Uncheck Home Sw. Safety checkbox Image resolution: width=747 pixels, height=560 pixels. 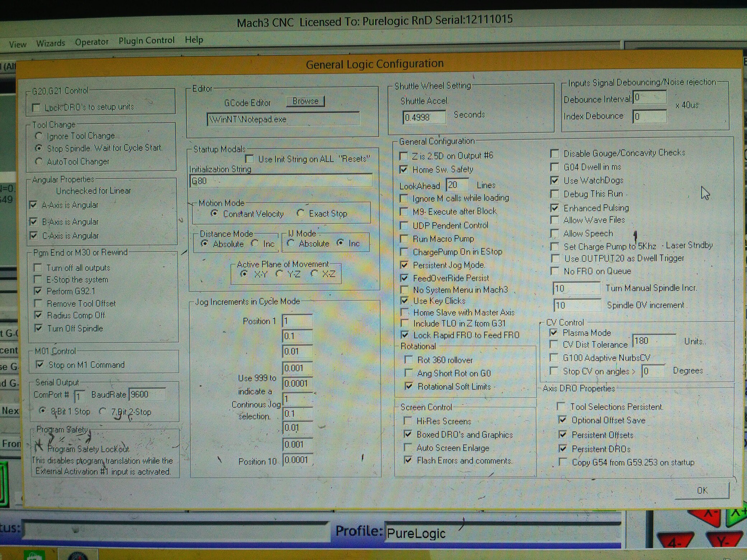click(404, 169)
